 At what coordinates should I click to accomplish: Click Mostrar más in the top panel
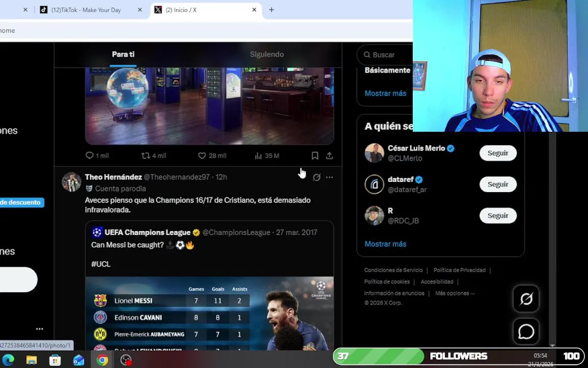[x=385, y=93]
